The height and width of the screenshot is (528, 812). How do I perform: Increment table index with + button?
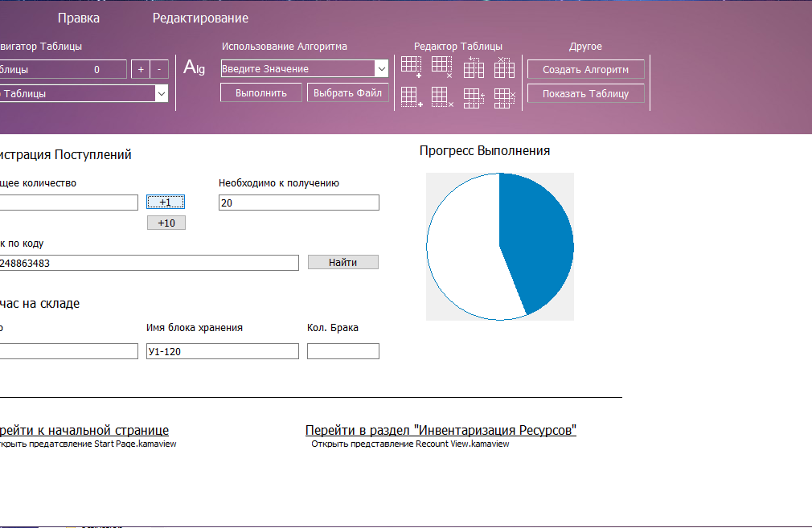(141, 69)
